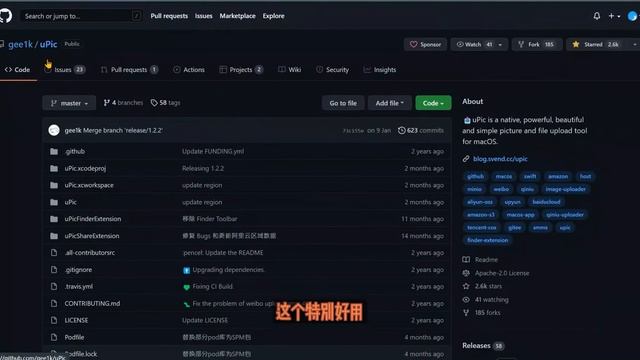
Task: View the 623 commits history
Action: click(421, 131)
